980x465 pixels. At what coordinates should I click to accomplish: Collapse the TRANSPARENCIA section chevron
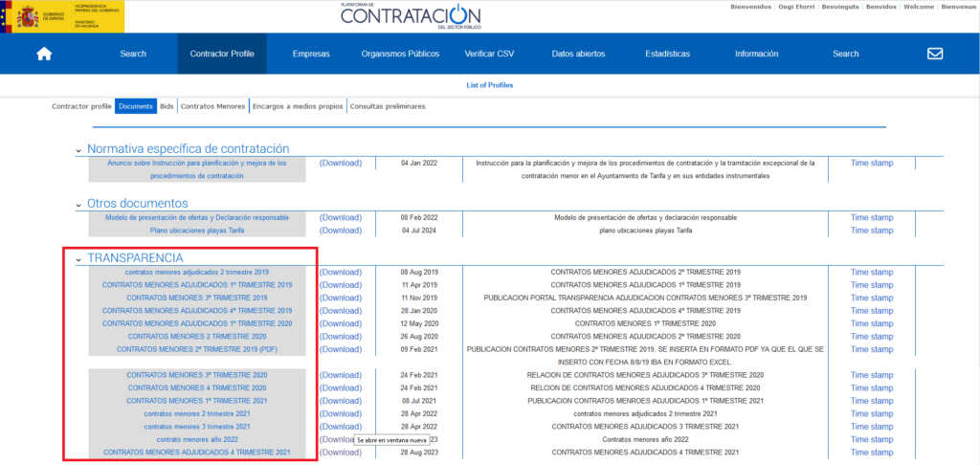coord(78,259)
